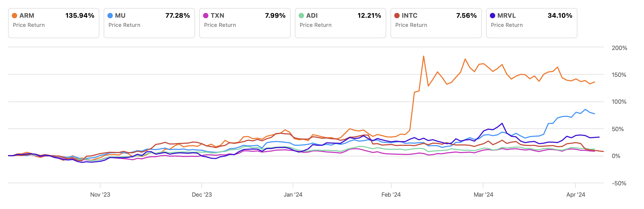Click the Jan '24 date marker
The image size is (644, 209).
(293, 195)
